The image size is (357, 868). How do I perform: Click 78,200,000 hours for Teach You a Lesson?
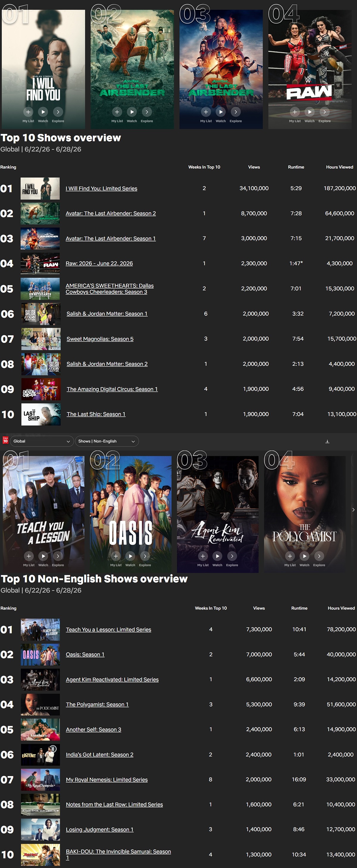coord(341,629)
